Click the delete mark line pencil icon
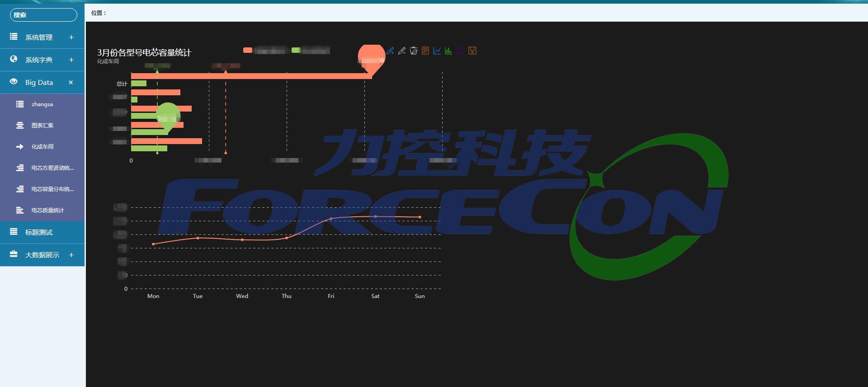This screenshot has height=387, width=868. click(402, 51)
